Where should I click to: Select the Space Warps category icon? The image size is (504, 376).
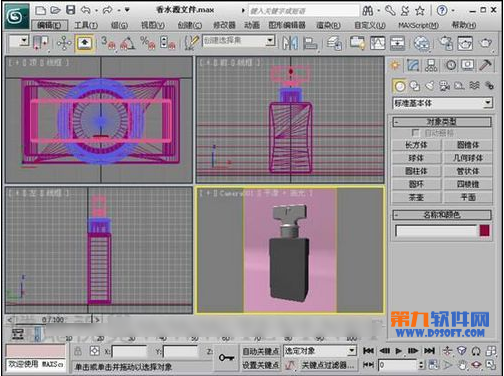click(x=474, y=86)
